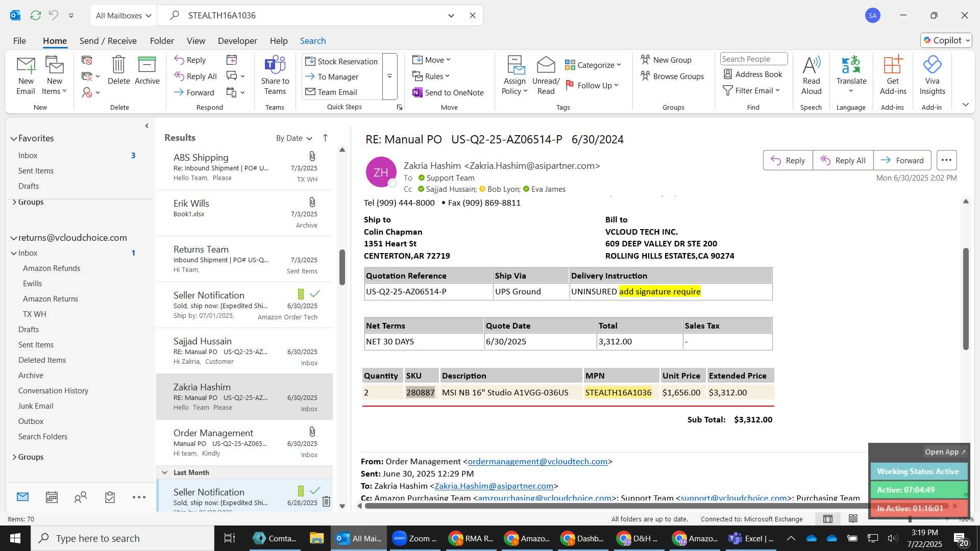Image resolution: width=980 pixels, height=551 pixels.
Task: Open Zoom from the taskbar
Action: (414, 538)
